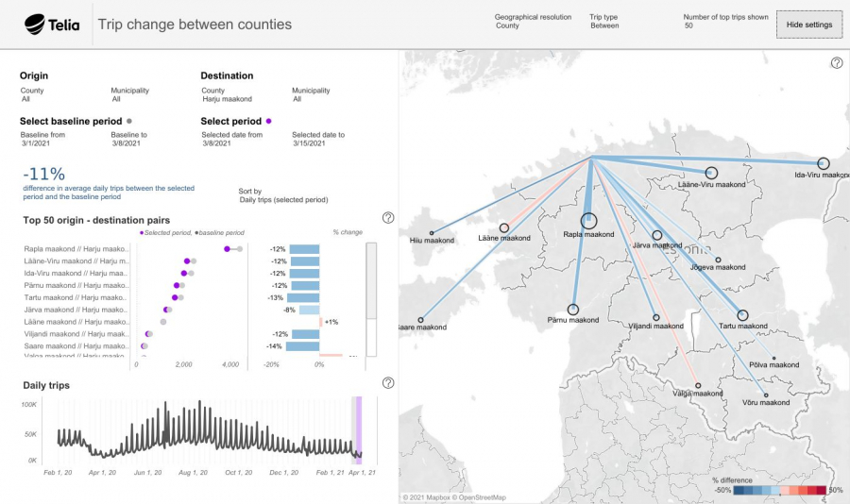Click scrollbar of origin-destination pairs list
Screen dimensions: 850x504
pos(371,280)
